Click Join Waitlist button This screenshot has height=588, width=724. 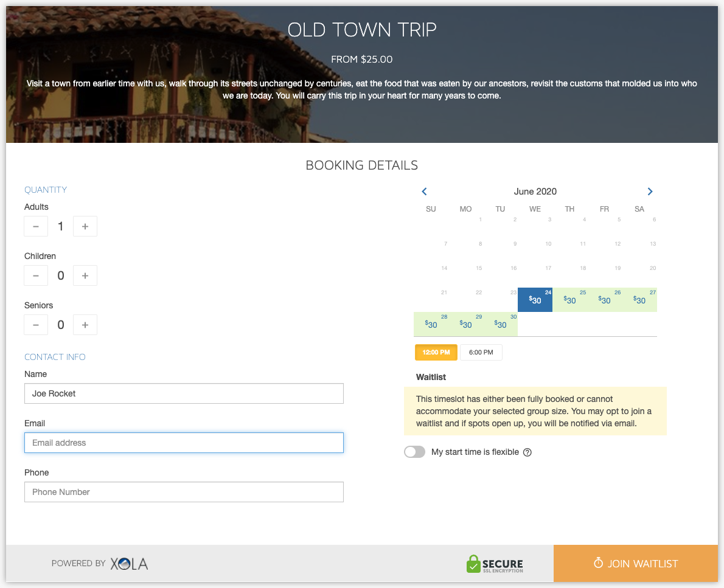[x=636, y=564]
